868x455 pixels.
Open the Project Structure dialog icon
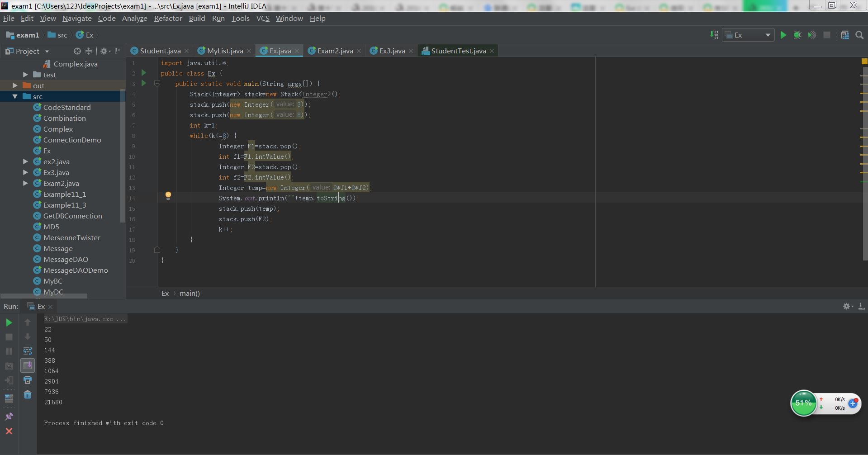pos(845,35)
